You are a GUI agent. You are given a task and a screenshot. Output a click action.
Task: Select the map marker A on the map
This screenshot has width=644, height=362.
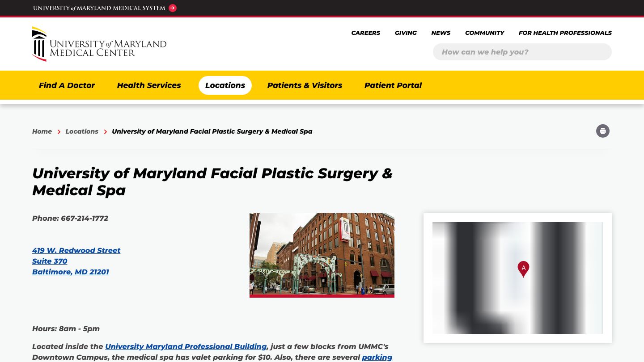[x=523, y=268]
